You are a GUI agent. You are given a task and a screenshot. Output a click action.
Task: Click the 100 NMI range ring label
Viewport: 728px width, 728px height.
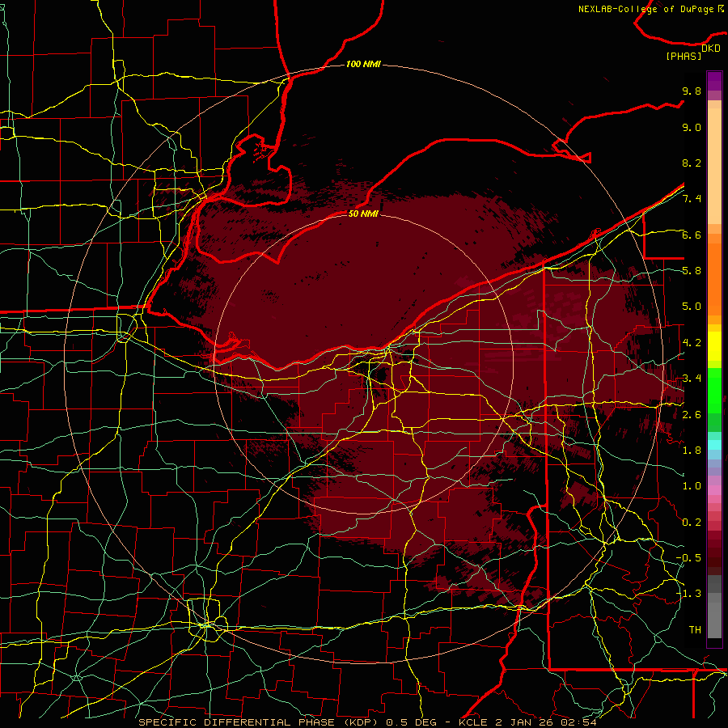pyautogui.click(x=363, y=64)
